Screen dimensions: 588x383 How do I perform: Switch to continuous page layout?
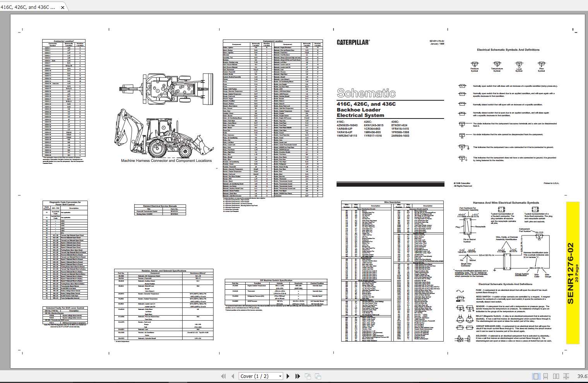pyautogui.click(x=546, y=376)
